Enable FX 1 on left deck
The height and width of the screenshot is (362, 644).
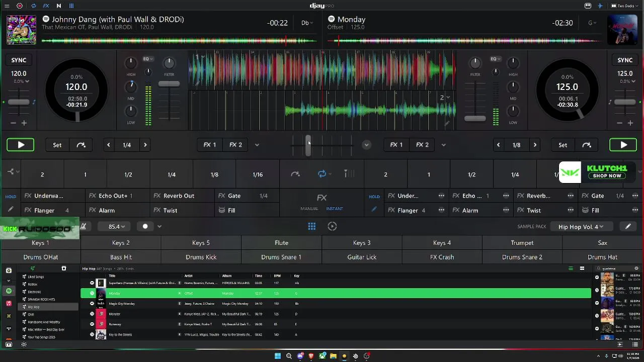[x=210, y=145]
